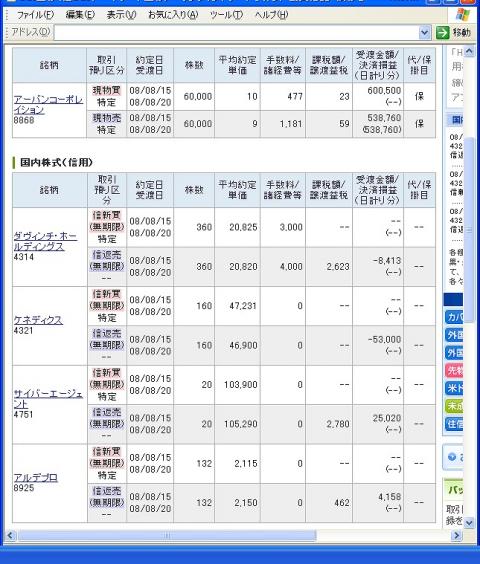The image size is (480, 564).
Task: Open the address bar dropdown
Action: [x=425, y=32]
